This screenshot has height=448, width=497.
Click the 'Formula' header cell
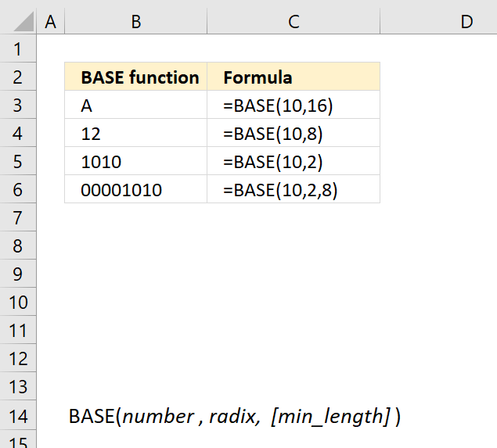coord(294,77)
